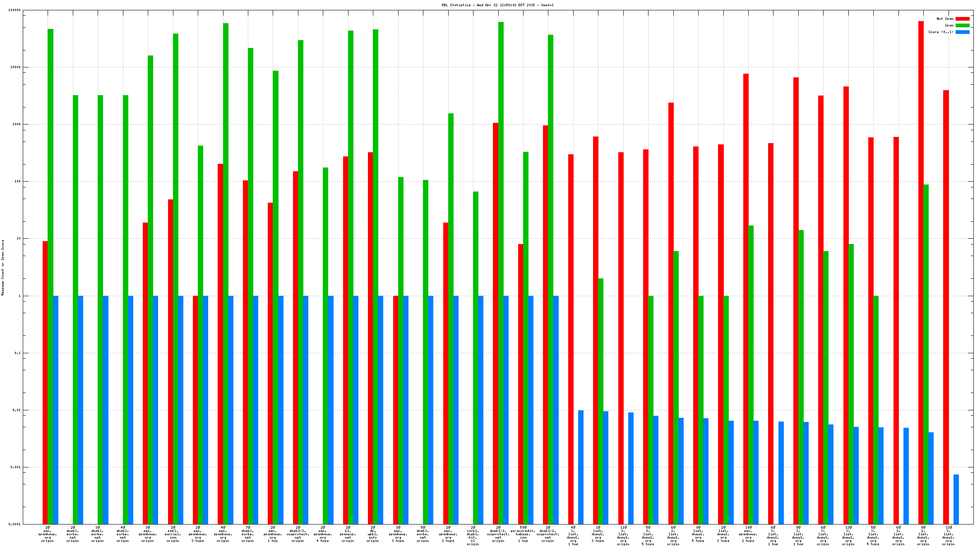Image resolution: width=980 pixels, height=551 pixels.
Task: Click the virbl.dnsbl.bit.nl origin axis label
Action: pyautogui.click(x=473, y=536)
